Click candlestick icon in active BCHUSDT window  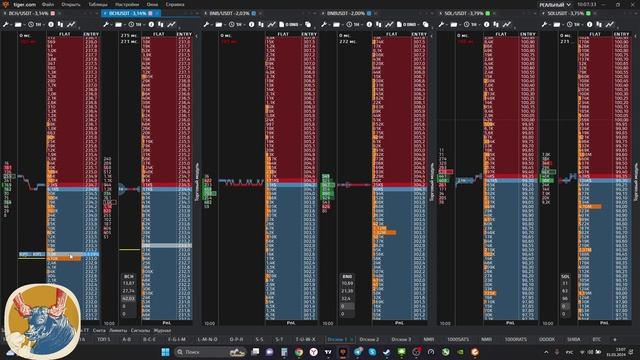click(161, 24)
